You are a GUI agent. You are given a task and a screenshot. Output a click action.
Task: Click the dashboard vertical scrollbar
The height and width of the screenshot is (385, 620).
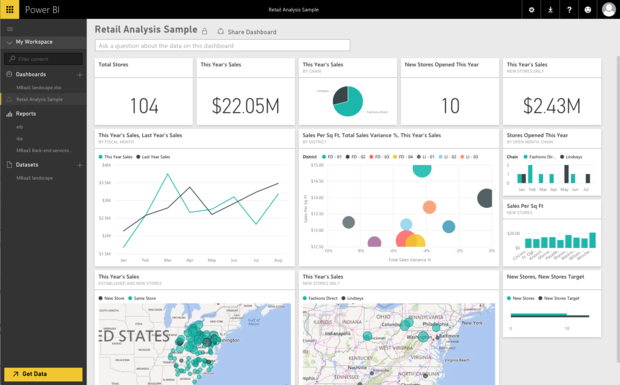pyautogui.click(x=618, y=209)
